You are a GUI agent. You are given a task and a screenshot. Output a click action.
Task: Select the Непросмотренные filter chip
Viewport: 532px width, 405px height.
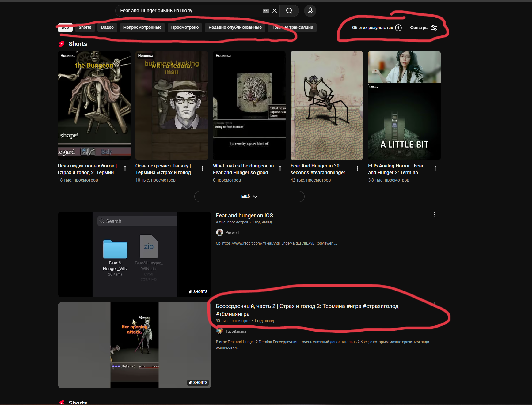[x=142, y=28]
